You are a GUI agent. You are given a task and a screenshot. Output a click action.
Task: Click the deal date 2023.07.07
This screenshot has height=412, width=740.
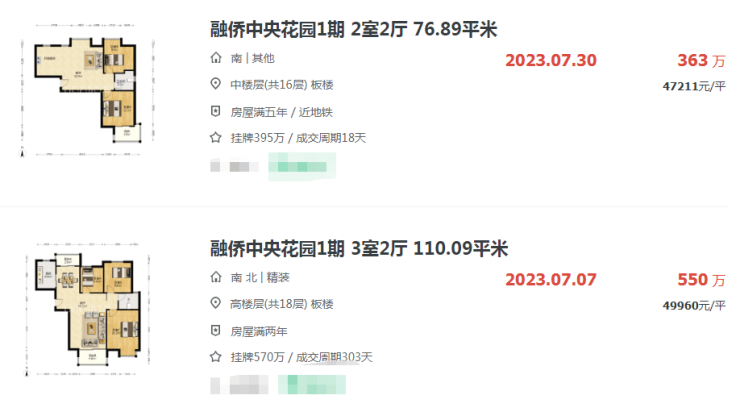pyautogui.click(x=552, y=278)
